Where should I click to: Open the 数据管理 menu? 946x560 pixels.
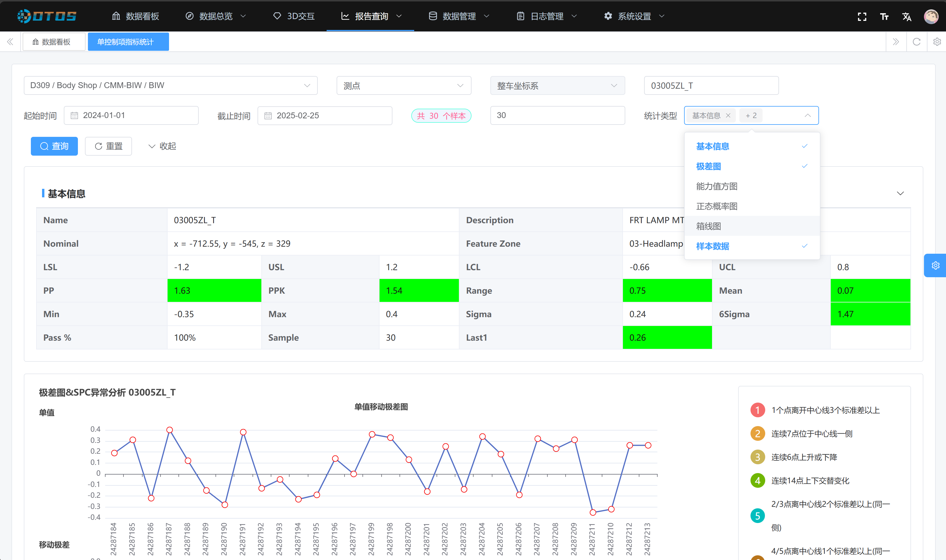tap(459, 16)
